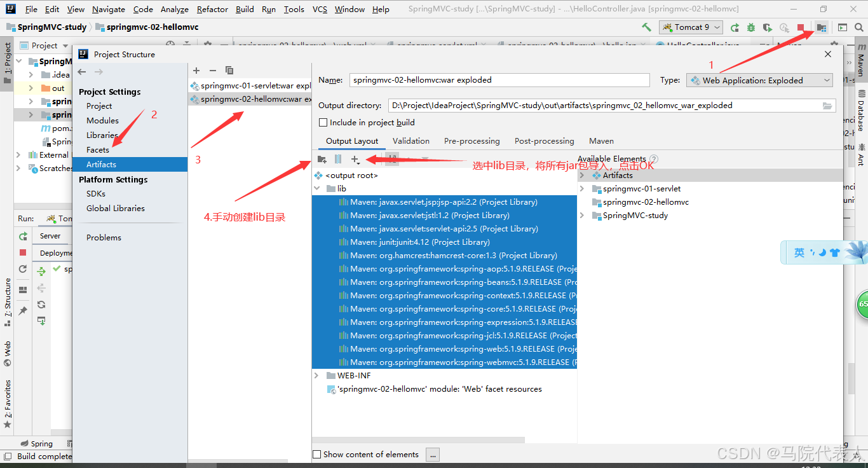Collapse the lib directory node
The height and width of the screenshot is (468, 868).
coord(317,189)
